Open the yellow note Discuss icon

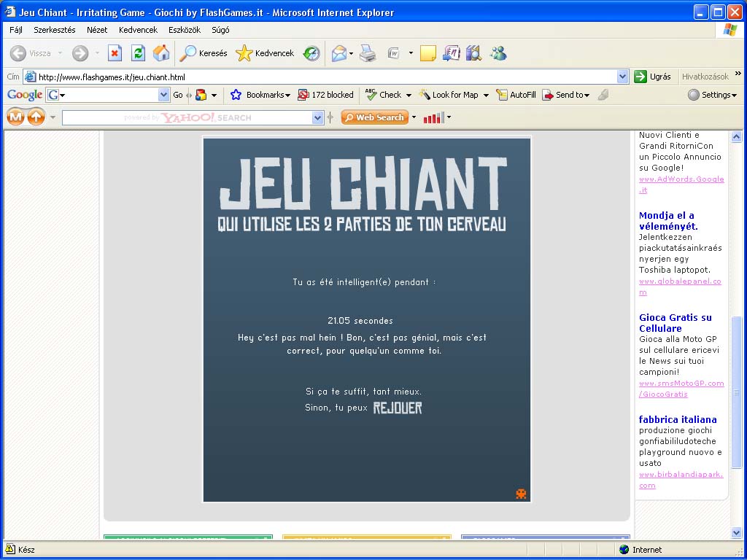[x=427, y=53]
